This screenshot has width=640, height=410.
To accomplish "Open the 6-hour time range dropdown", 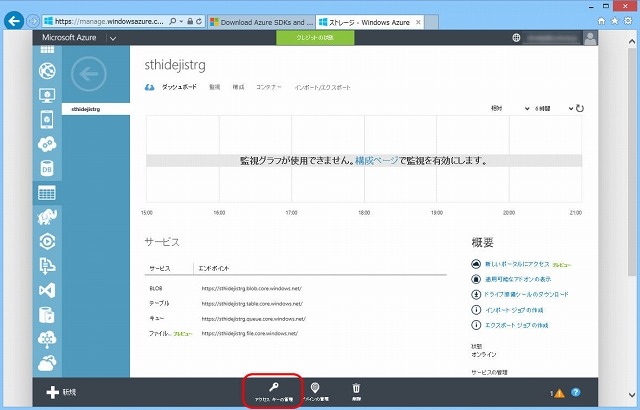I will [553, 109].
